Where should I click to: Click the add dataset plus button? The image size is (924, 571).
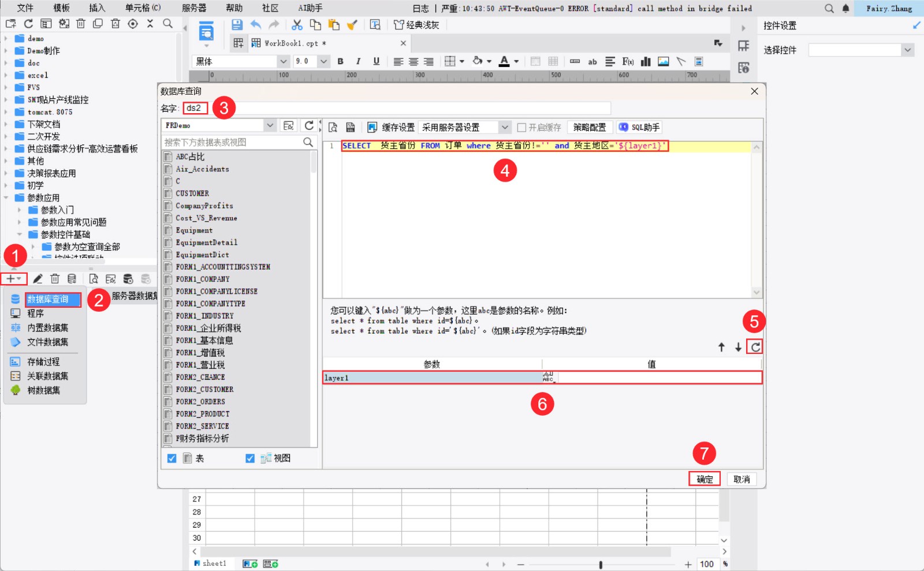tap(14, 279)
